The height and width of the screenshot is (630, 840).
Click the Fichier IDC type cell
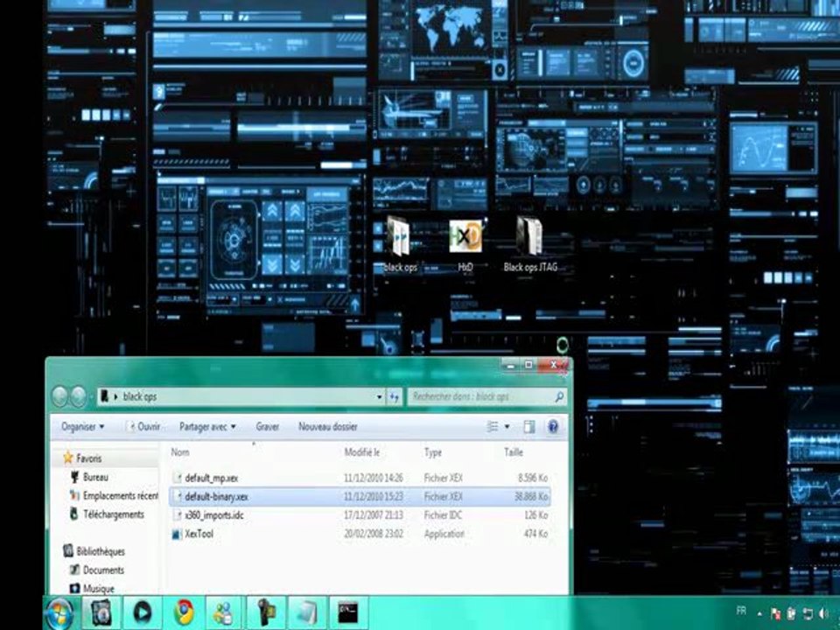443,515
